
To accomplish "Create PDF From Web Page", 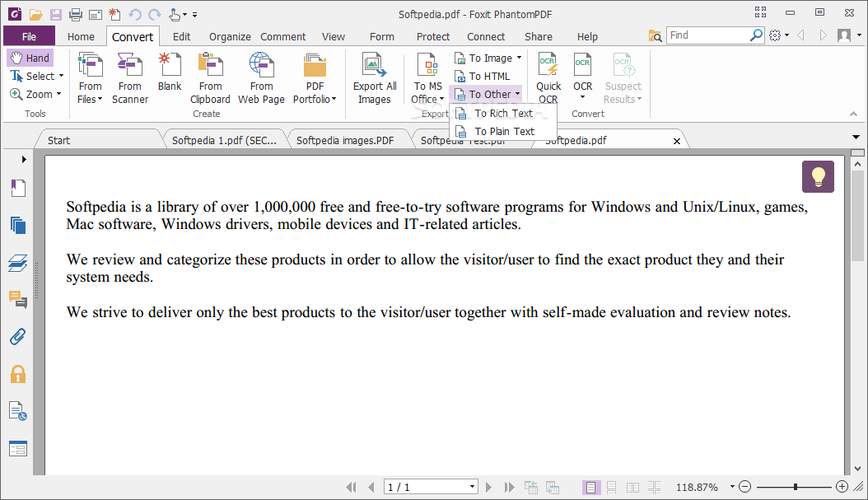I will 261,78.
